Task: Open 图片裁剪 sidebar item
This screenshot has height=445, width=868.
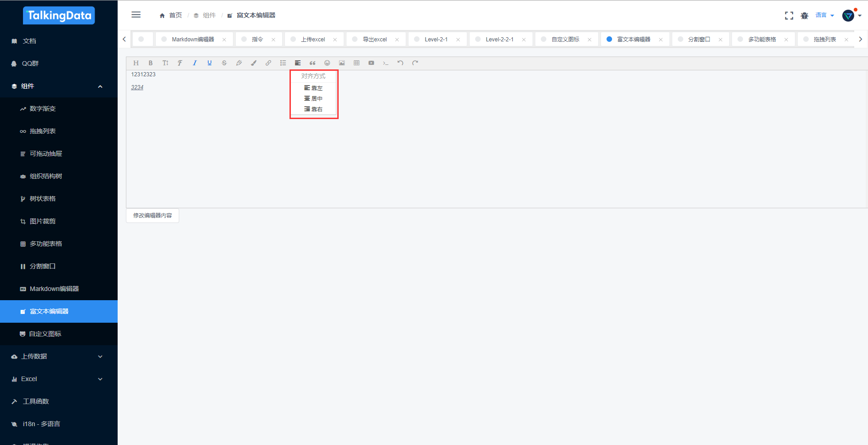Action: coord(59,221)
